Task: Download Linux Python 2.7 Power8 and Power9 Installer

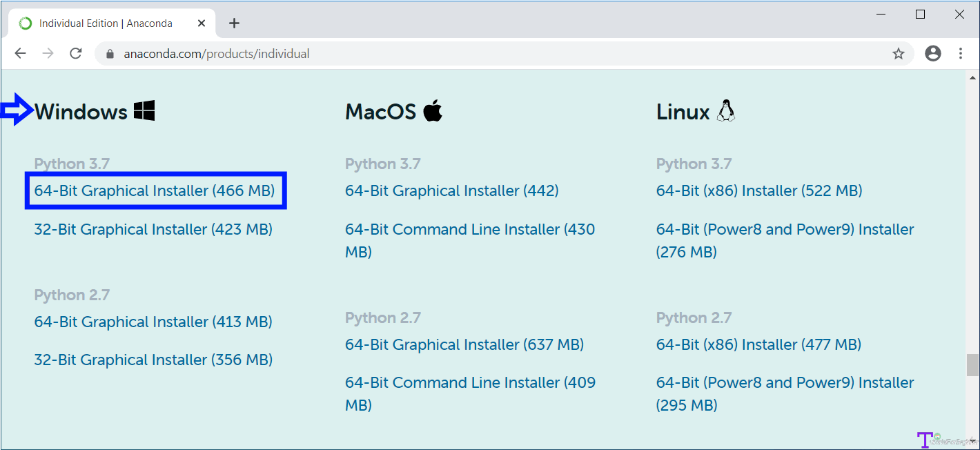Action: (x=785, y=393)
